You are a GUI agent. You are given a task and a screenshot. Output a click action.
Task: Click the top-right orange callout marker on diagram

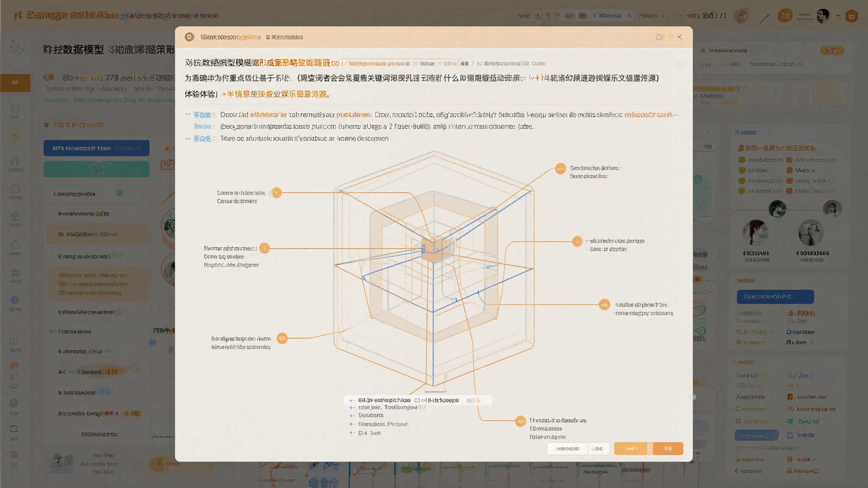(560, 169)
